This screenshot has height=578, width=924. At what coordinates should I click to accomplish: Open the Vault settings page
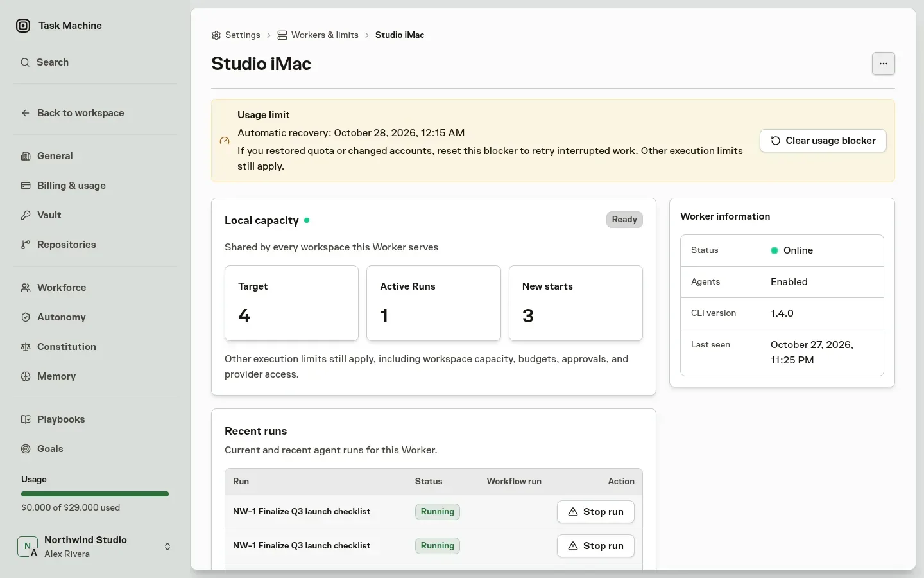94,215
